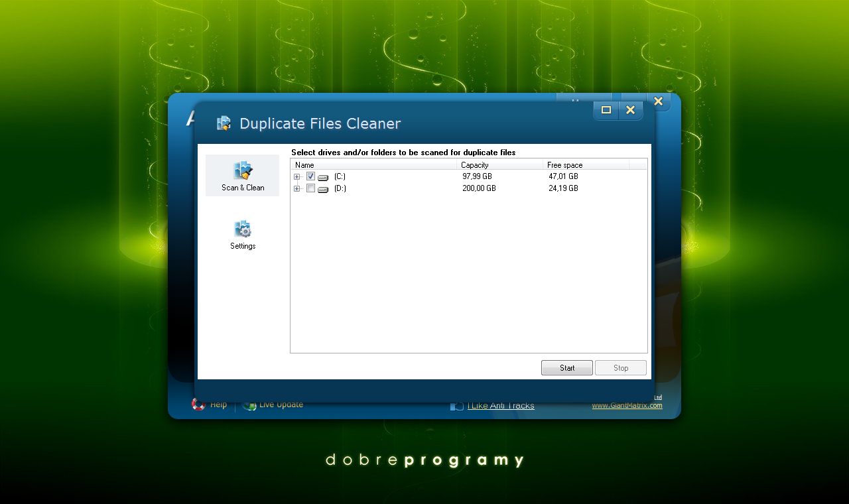Open the I Like Anti Tracks link
This screenshot has width=849, height=504.
coord(501,406)
